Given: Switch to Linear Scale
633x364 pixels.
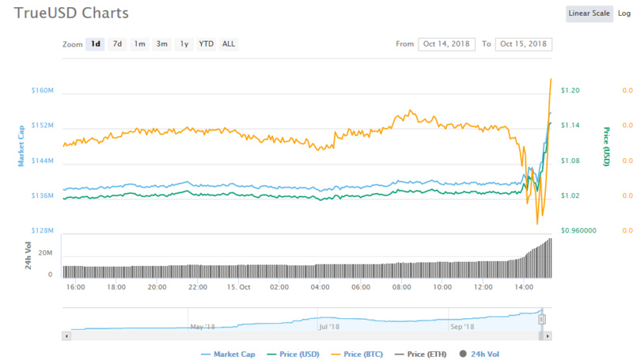Looking at the screenshot, I should click(x=589, y=13).
